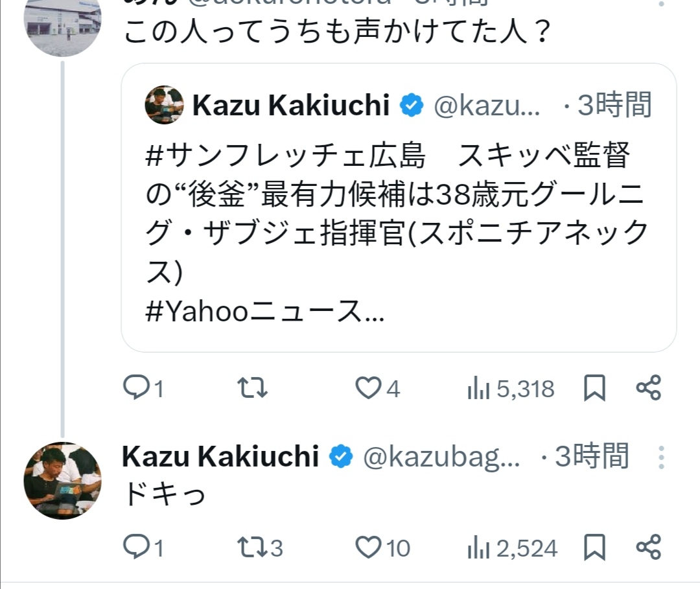This screenshot has height=589, width=700.
Task: Bookmark the ドキっ reply tweet
Action: (x=594, y=548)
